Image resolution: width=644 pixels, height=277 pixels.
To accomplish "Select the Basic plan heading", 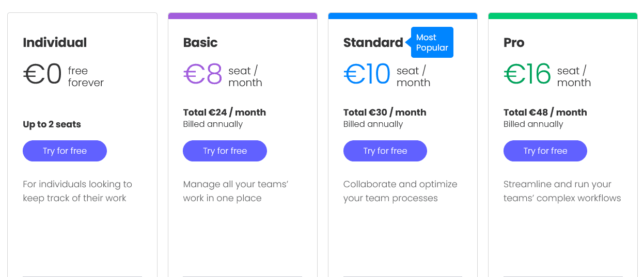I will click(x=200, y=42).
